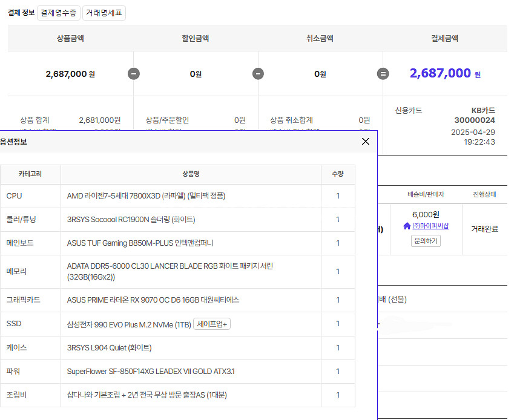This screenshot has width=517, height=420.
Task: Click the 상품 취소합계 label
Action: point(291,120)
